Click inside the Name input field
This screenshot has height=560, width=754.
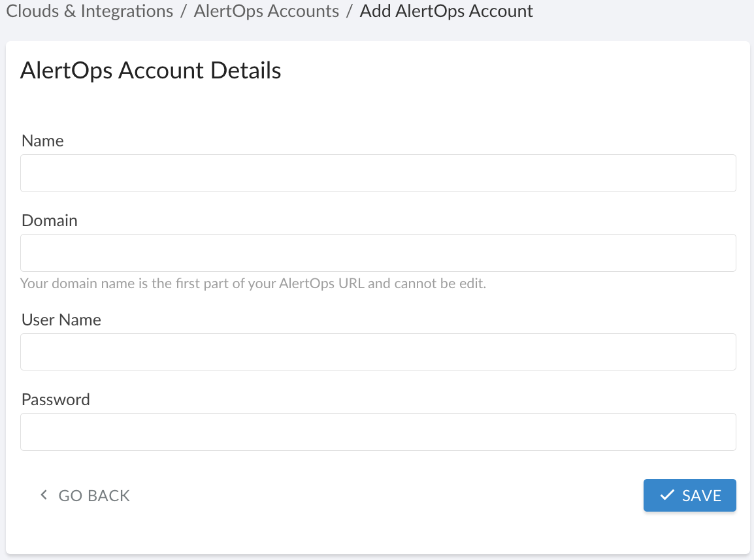(378, 173)
